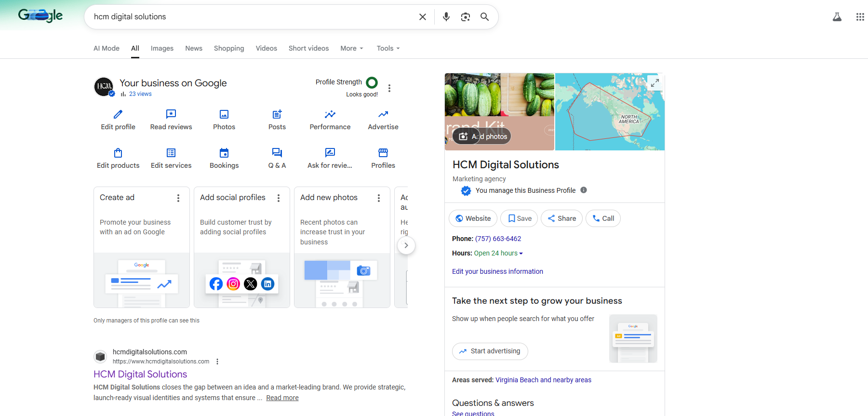Open business profile three-dot menu
868x416 pixels.
pyautogui.click(x=389, y=88)
